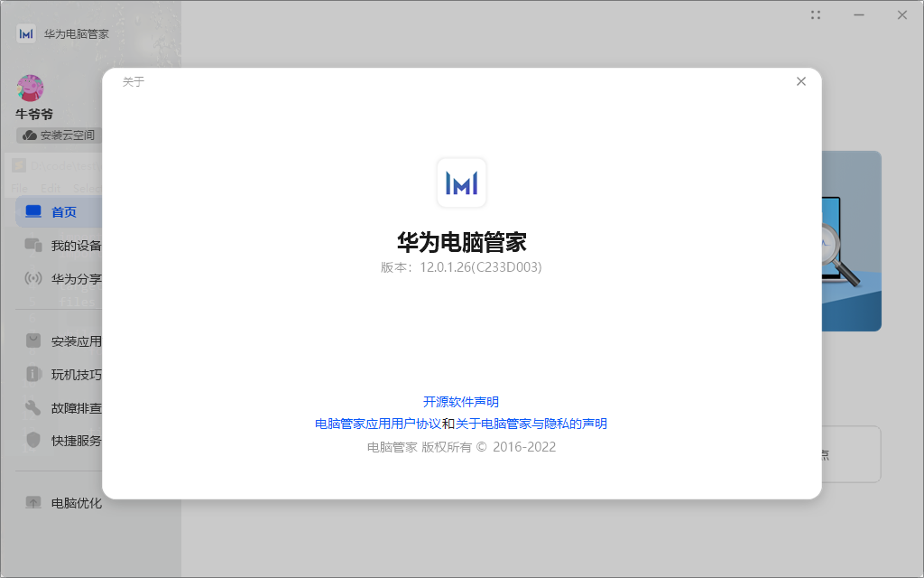Open the four-dot menu in title bar
Screen dimensions: 924x578
coord(816,15)
